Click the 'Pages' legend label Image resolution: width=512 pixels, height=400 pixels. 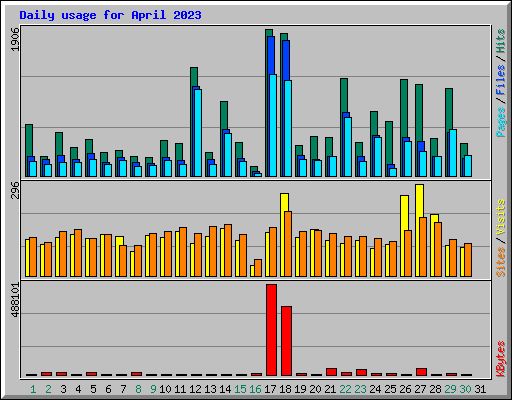501,122
